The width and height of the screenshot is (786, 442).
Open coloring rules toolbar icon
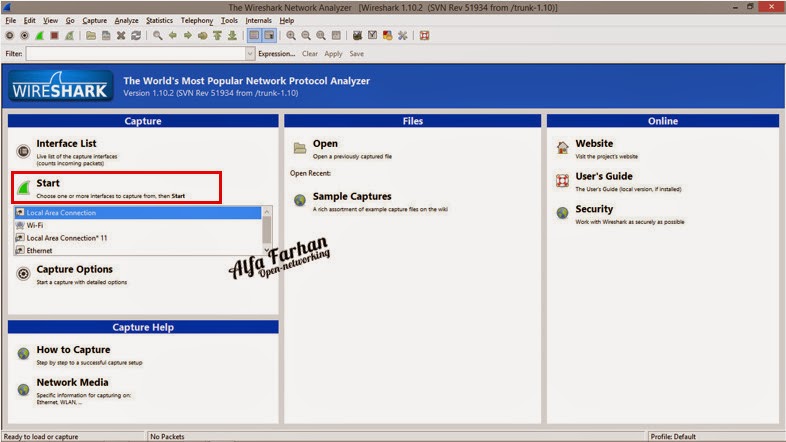[x=387, y=36]
